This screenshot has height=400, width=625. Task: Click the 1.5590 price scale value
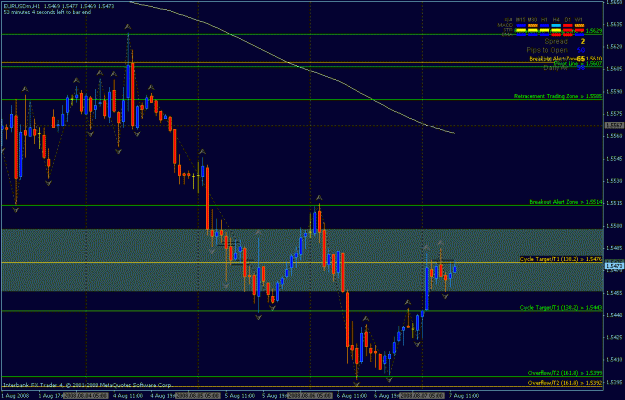pyautogui.click(x=614, y=91)
